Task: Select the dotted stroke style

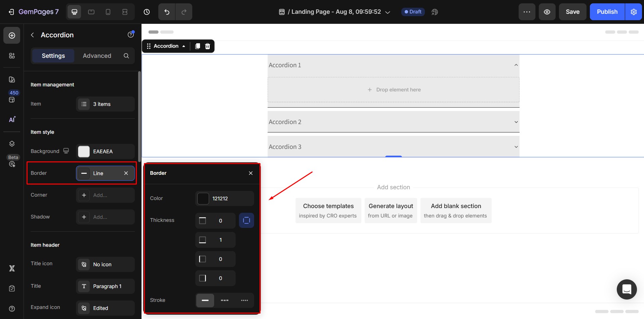Action: [244, 300]
